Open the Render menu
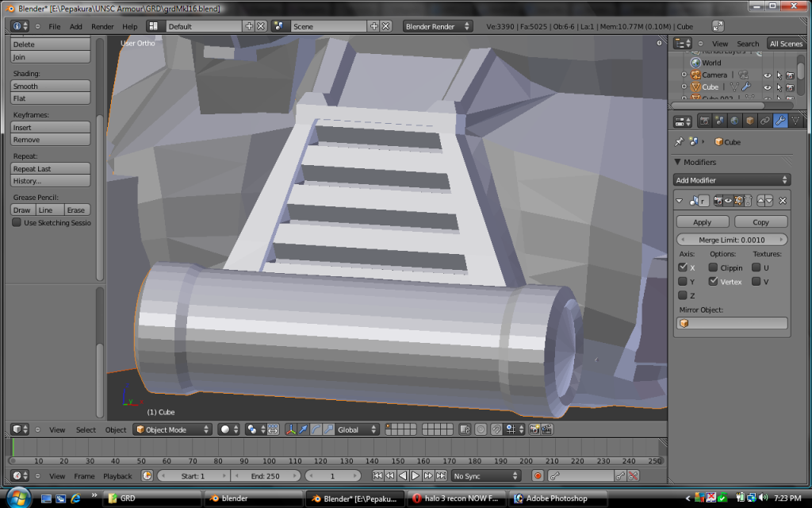 (x=102, y=26)
